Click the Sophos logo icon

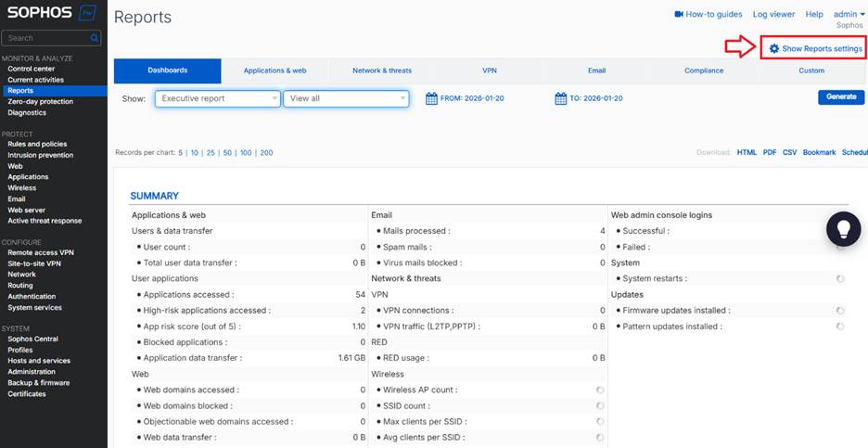tap(87, 13)
